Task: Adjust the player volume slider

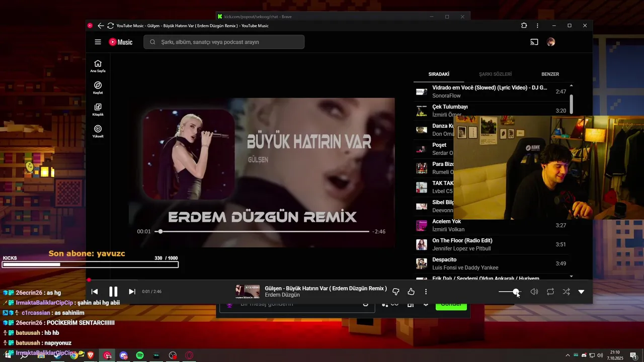Action: [510, 292]
